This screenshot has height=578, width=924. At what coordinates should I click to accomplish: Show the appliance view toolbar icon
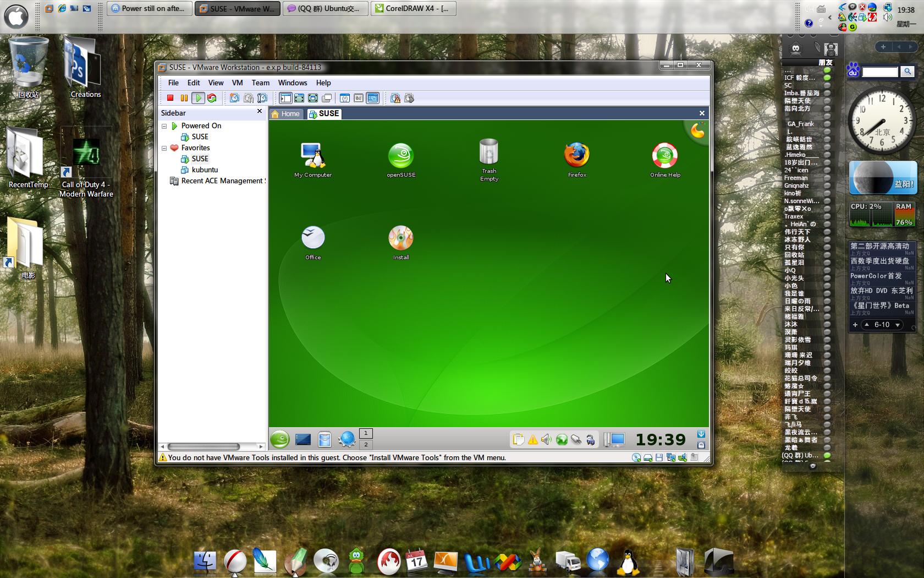(359, 98)
